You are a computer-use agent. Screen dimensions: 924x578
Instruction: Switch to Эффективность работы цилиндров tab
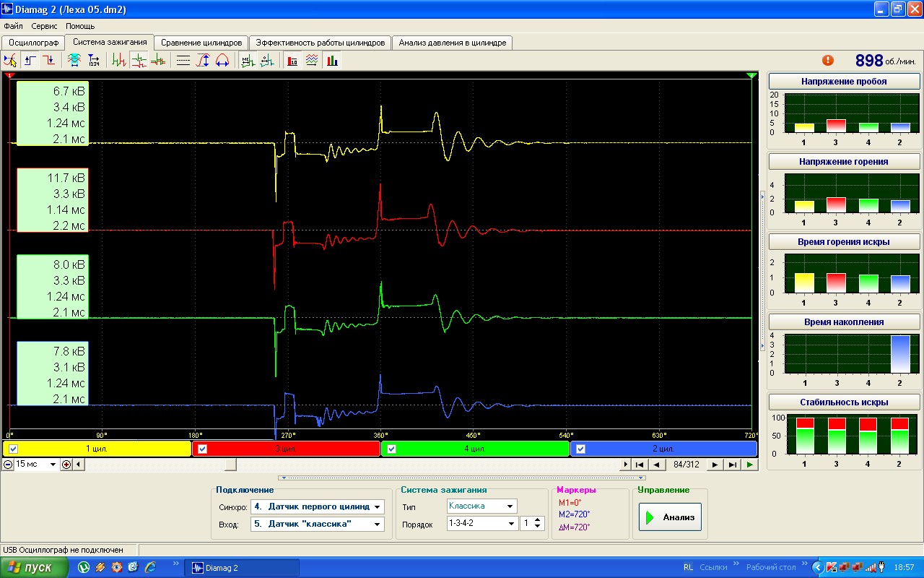(321, 43)
